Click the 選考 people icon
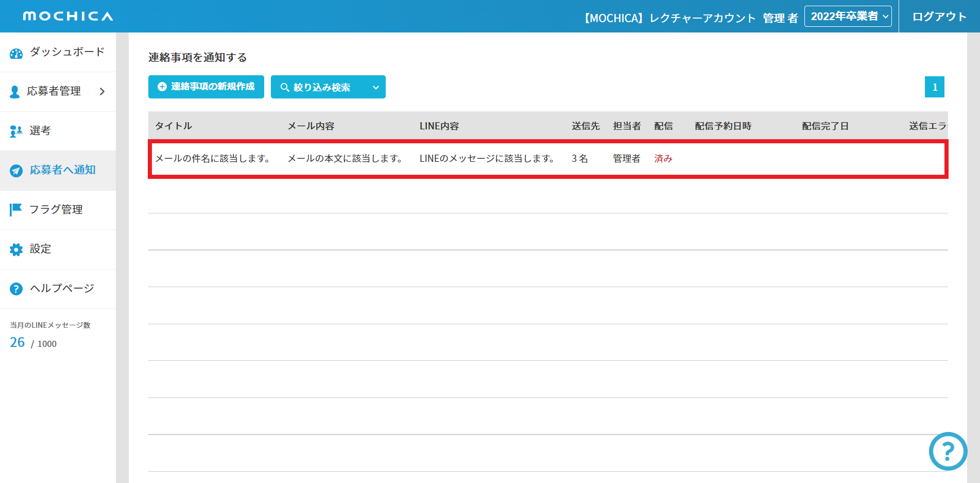Viewport: 980px width, 483px height. 16,131
